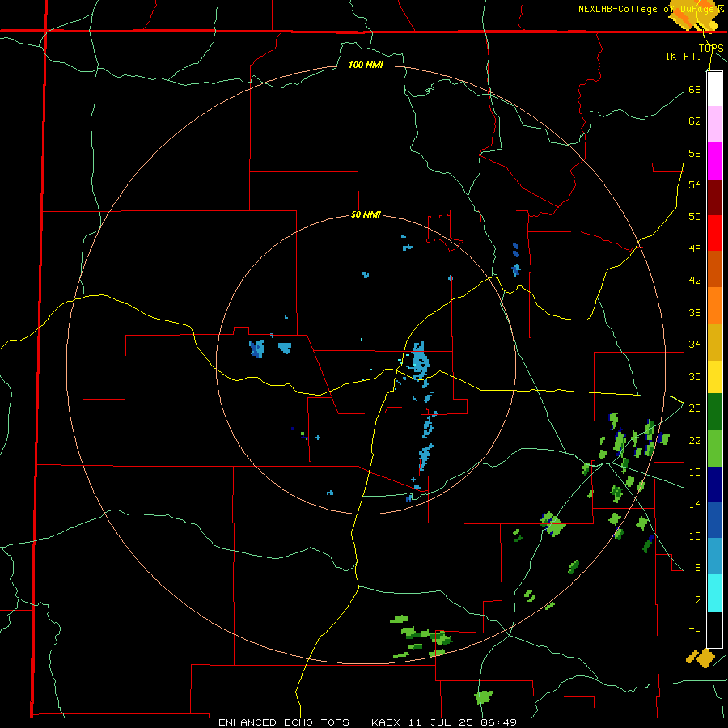Click the dark green legend swatch
The image size is (728, 728).
(x=714, y=412)
